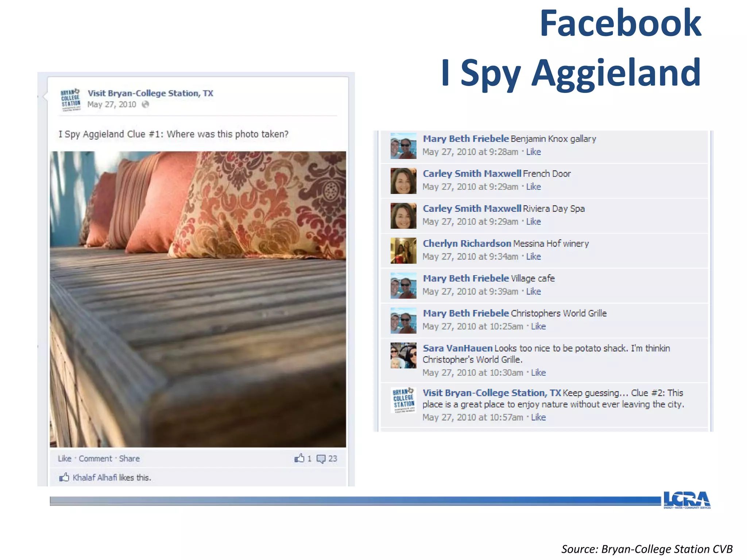Open Mary Beth Friebele's avatar on the Benjamin Knox comment

[x=403, y=146]
